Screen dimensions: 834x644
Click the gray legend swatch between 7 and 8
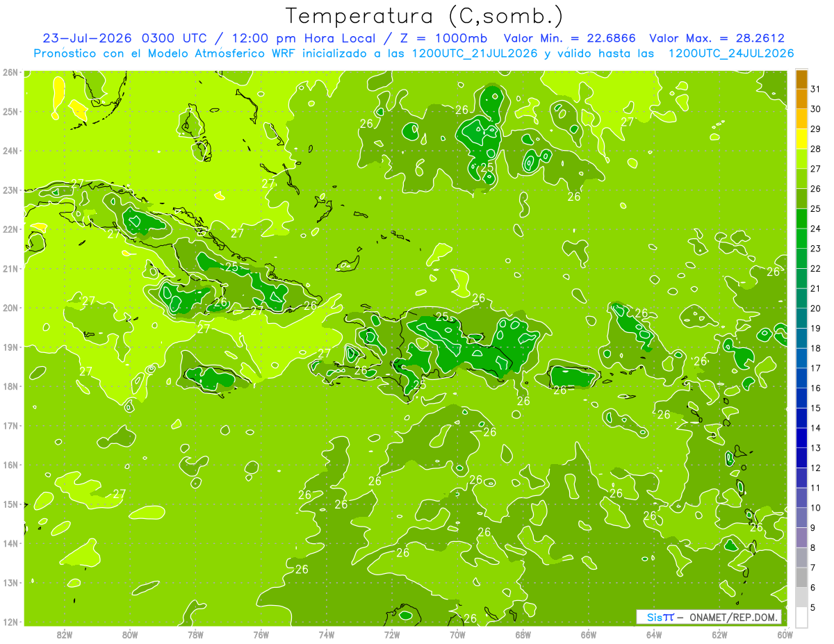(x=801, y=557)
